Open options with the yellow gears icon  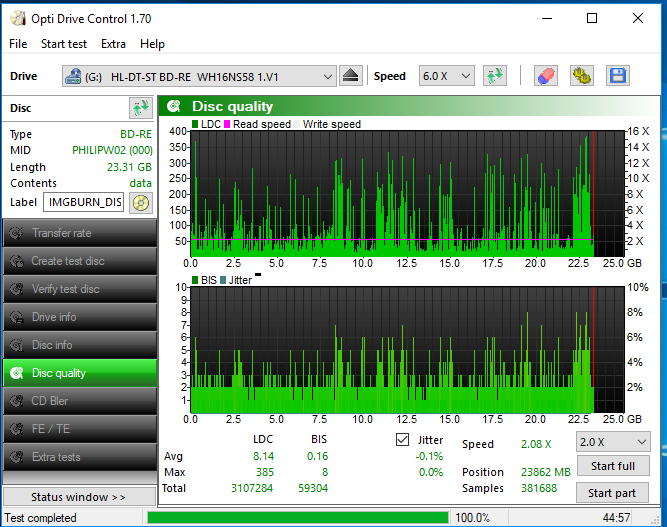(x=581, y=76)
